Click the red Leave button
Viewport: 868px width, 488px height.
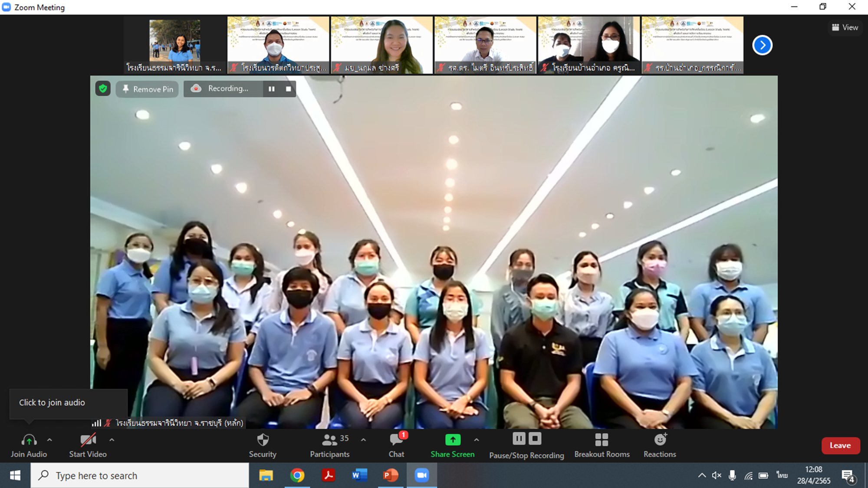click(x=840, y=445)
